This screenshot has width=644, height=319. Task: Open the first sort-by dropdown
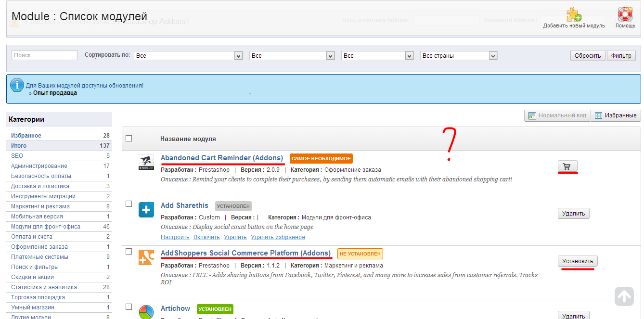coord(188,56)
